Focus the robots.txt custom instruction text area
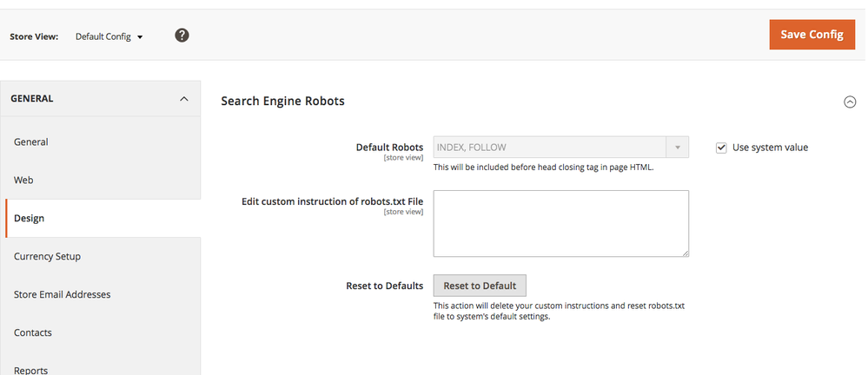The image size is (868, 375). pyautogui.click(x=560, y=223)
